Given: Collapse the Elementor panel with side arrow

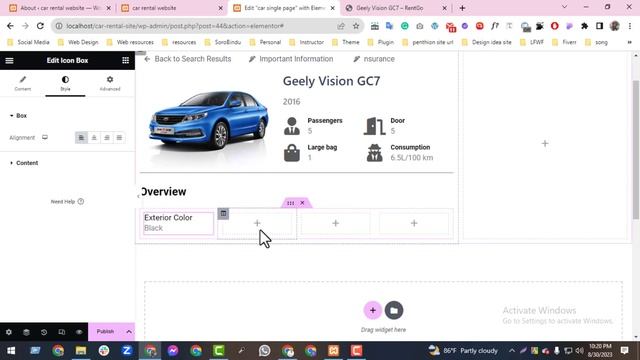Looking at the screenshot, I should [138, 196].
